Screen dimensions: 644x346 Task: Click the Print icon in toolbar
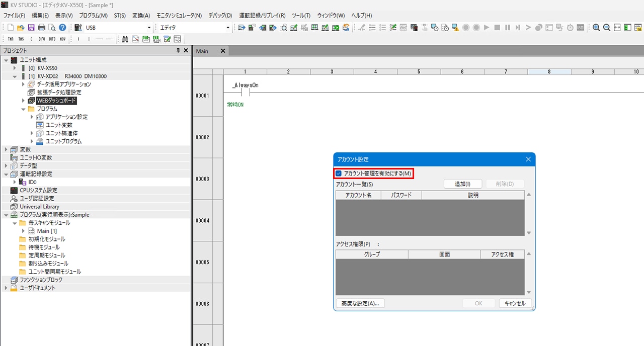(42, 28)
